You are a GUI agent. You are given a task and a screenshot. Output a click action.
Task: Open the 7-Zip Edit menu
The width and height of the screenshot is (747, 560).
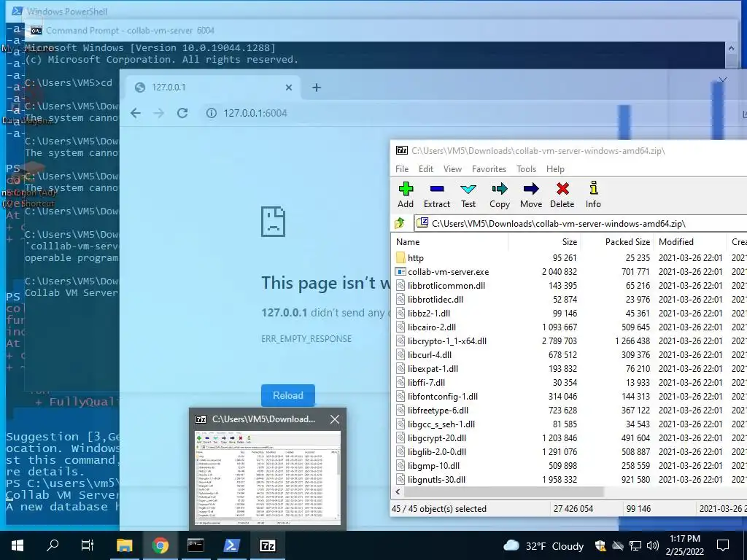tap(426, 169)
